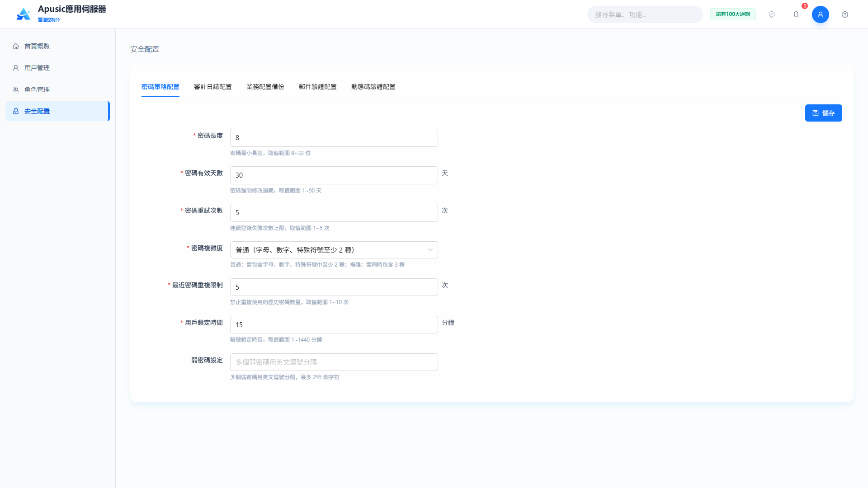
Task: Switch to the 動態碼驗證配置 tab
Action: (373, 87)
